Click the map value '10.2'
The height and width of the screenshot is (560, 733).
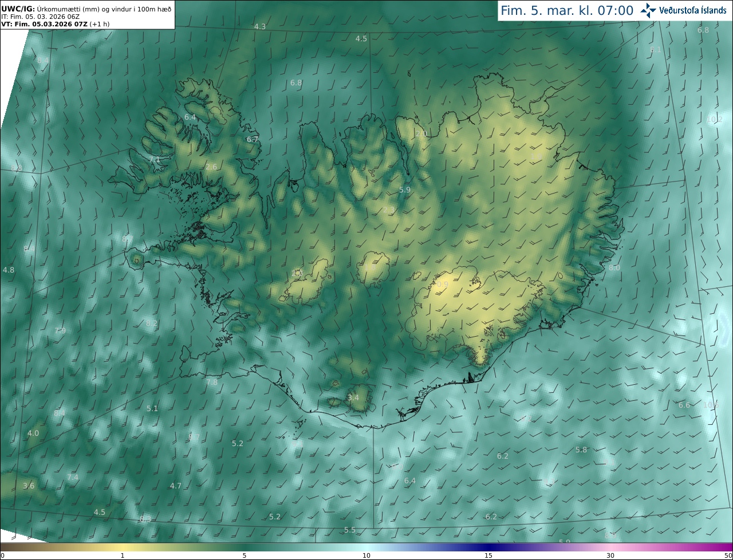coord(714,119)
